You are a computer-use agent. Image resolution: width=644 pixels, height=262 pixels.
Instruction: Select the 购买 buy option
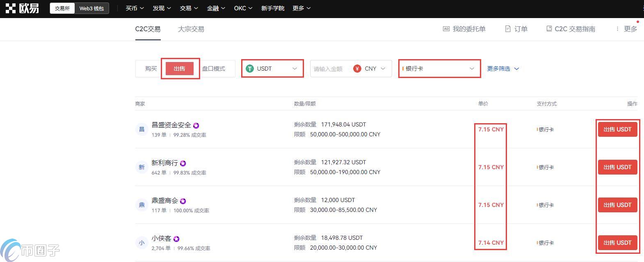click(151, 69)
